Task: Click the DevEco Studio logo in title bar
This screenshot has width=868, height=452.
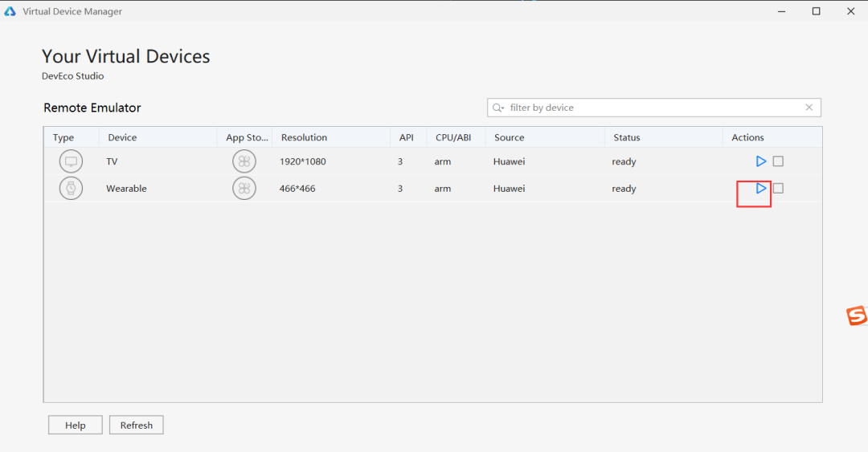Action: click(x=10, y=11)
